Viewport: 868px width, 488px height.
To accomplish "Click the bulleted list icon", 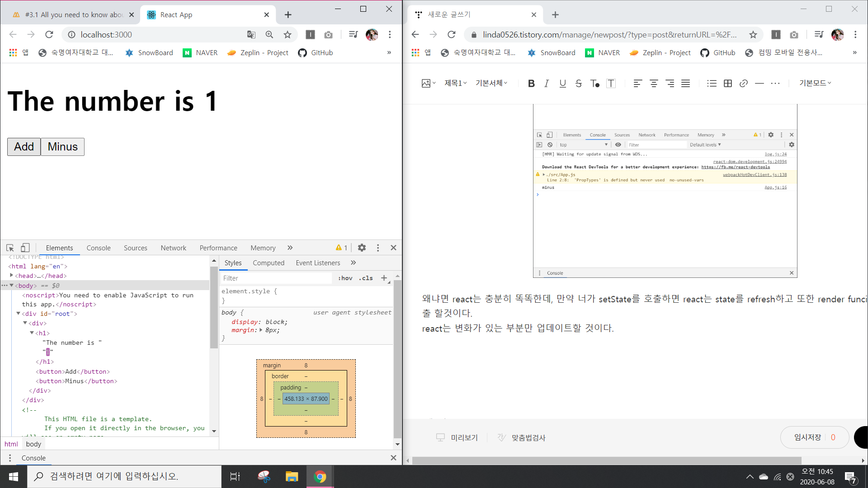I will coord(712,83).
